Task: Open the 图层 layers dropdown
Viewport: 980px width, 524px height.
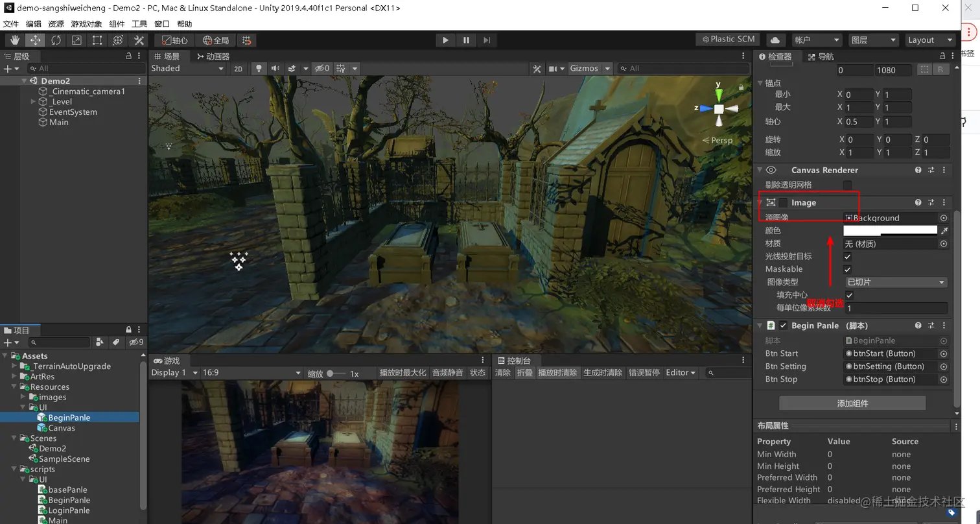Action: (873, 40)
